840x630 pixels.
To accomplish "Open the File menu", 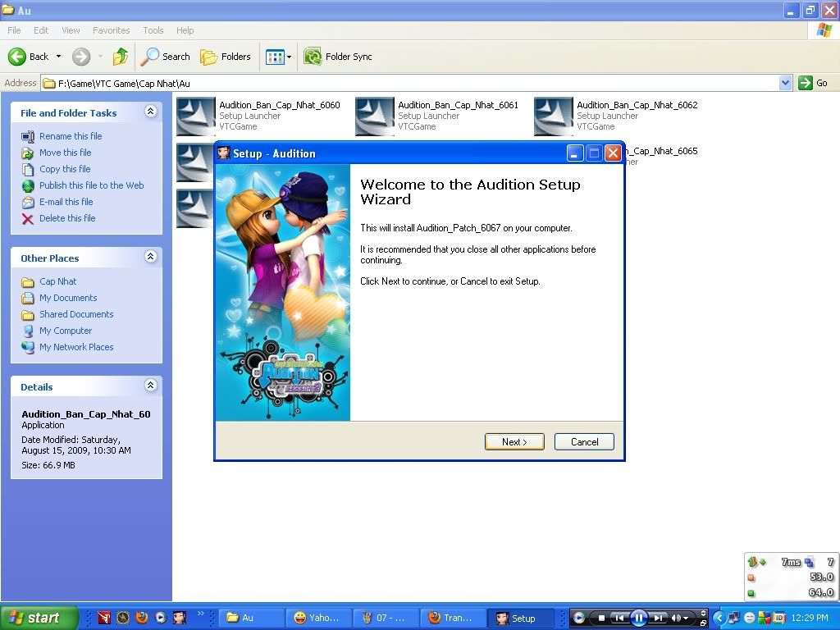I will (14, 30).
